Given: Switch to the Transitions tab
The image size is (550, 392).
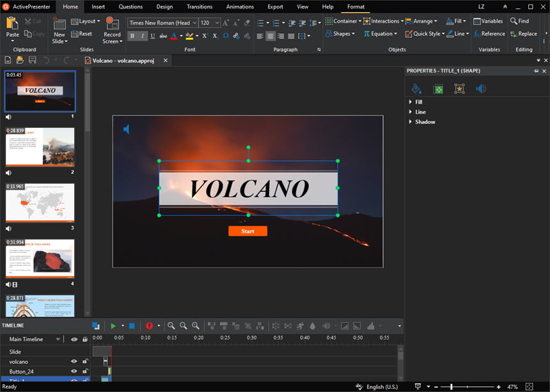Looking at the screenshot, I should click(x=200, y=6).
